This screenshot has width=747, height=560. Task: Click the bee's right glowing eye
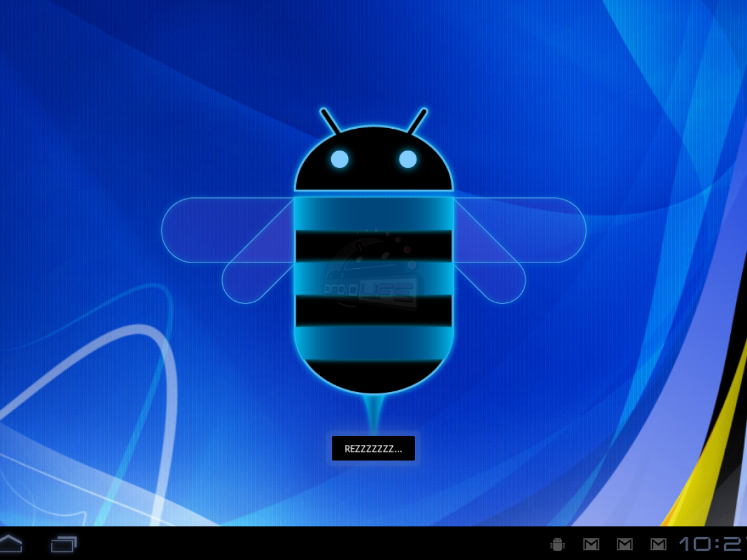pos(408,159)
